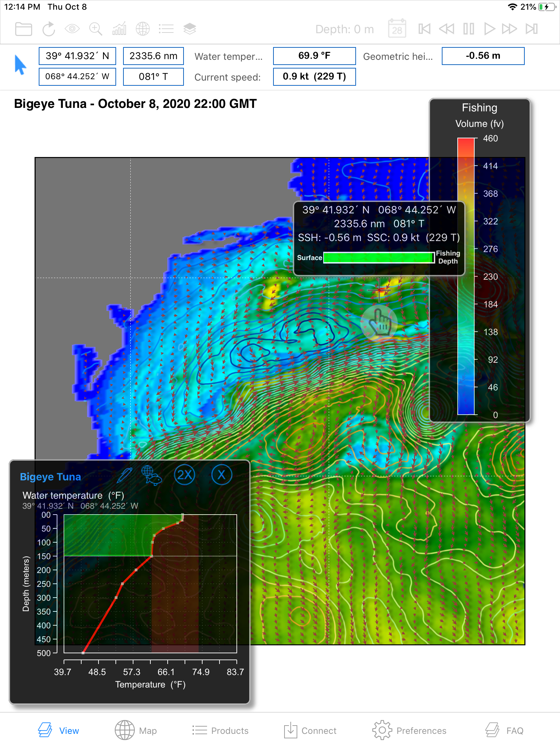560x747 pixels.
Task: Open the Preferences settings
Action: pyautogui.click(x=410, y=730)
